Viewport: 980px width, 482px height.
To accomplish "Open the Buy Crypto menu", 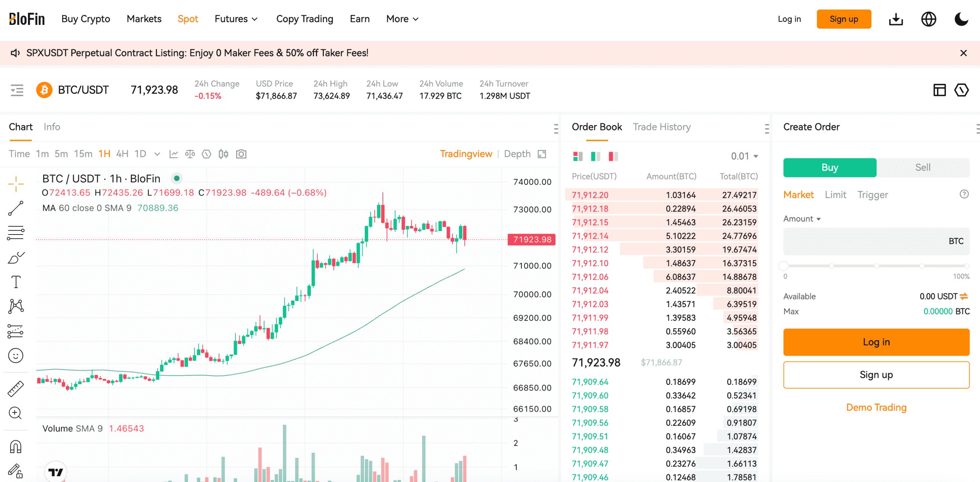I will [x=86, y=19].
